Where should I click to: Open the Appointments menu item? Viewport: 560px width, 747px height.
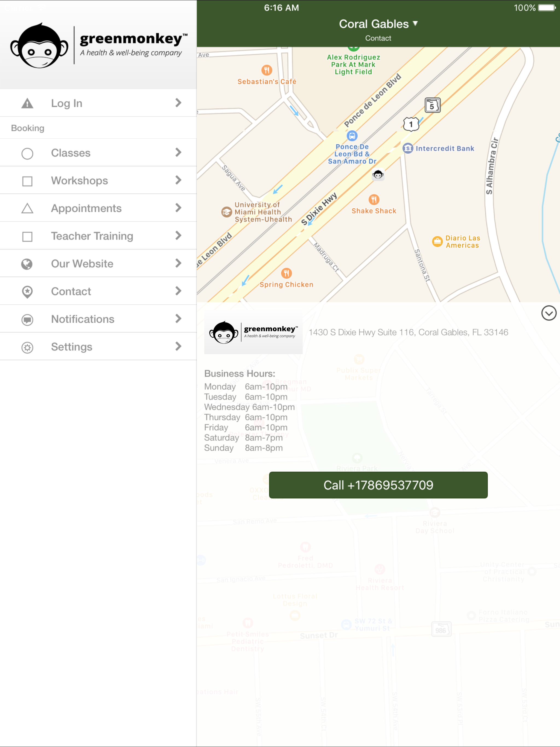coord(98,208)
